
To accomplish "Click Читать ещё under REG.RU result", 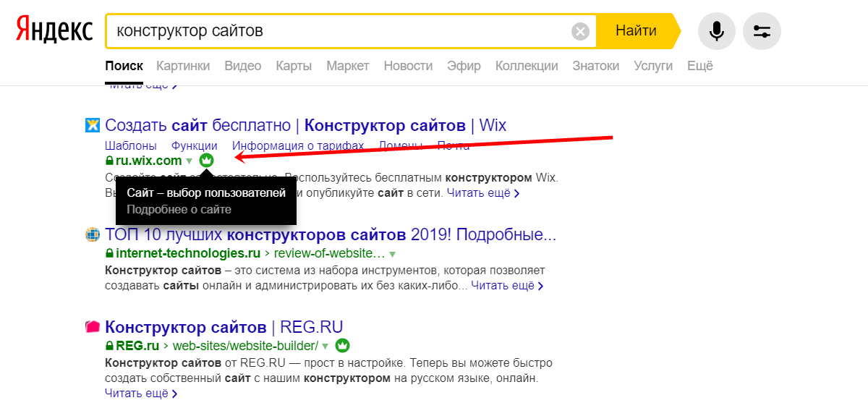I will click(137, 394).
